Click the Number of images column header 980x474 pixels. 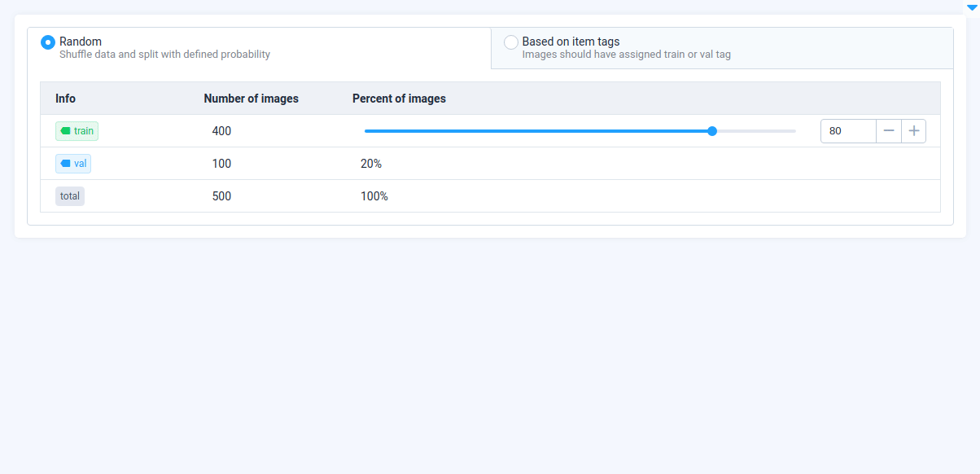[x=251, y=99]
